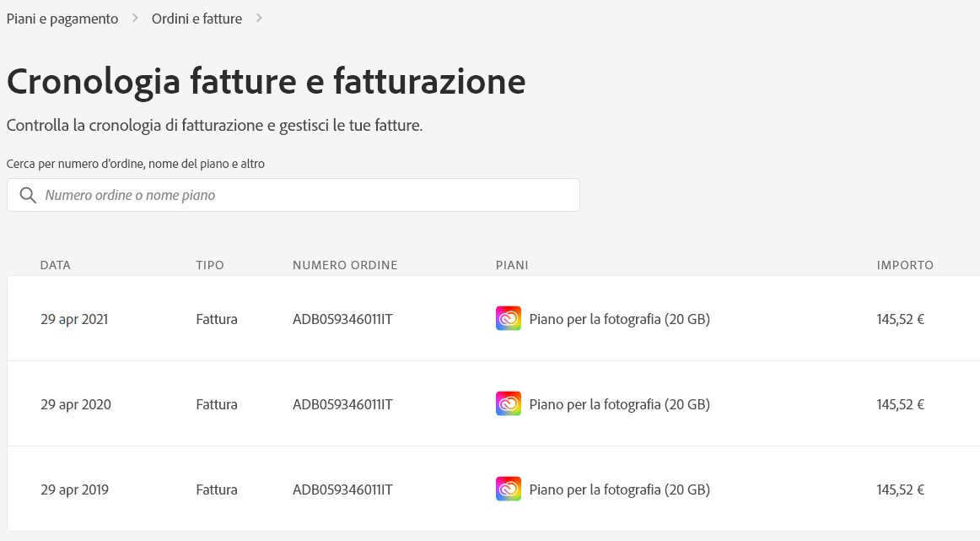
Task: Click the IMPORTO column header
Action: [x=905, y=265]
